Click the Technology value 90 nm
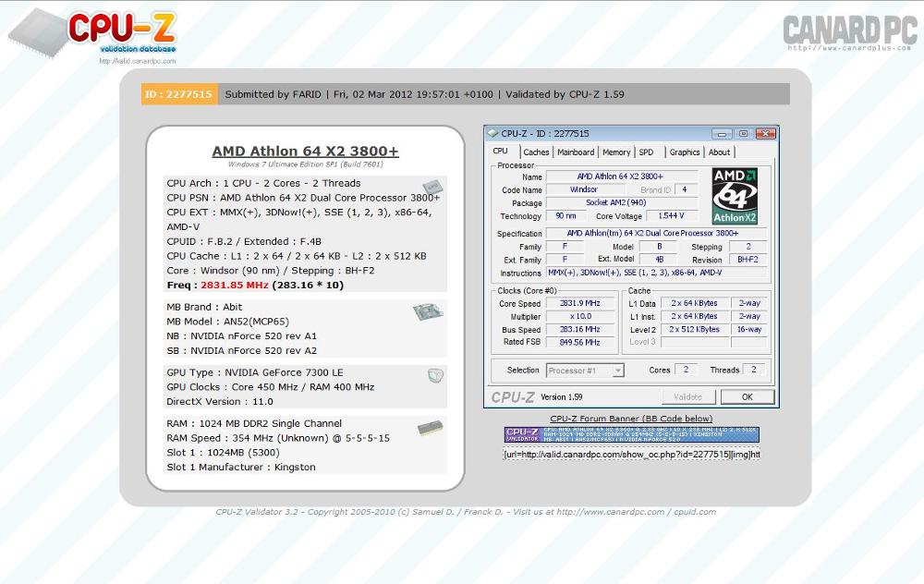The width and height of the screenshot is (924, 584). [x=565, y=215]
